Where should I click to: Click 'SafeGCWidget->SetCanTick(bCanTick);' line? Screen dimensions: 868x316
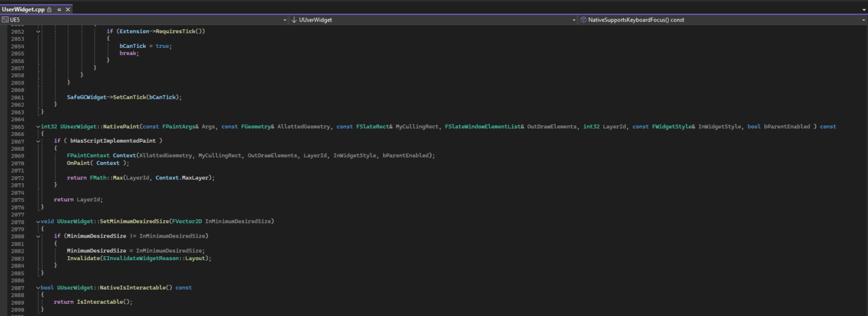(124, 97)
